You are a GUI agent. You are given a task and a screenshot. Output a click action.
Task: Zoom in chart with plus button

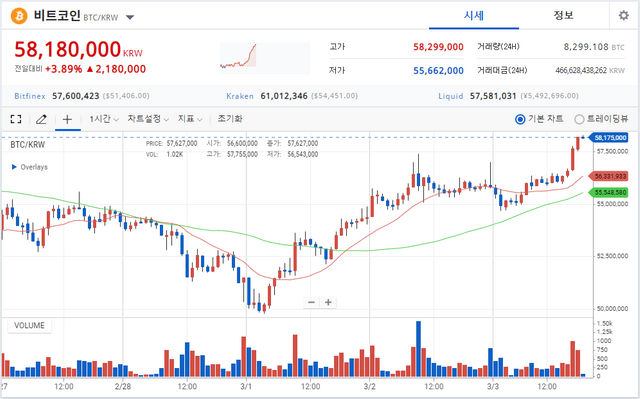328,302
